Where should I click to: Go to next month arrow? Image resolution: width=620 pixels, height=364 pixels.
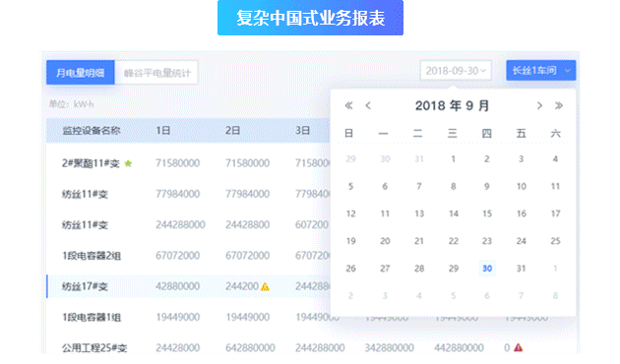539,105
